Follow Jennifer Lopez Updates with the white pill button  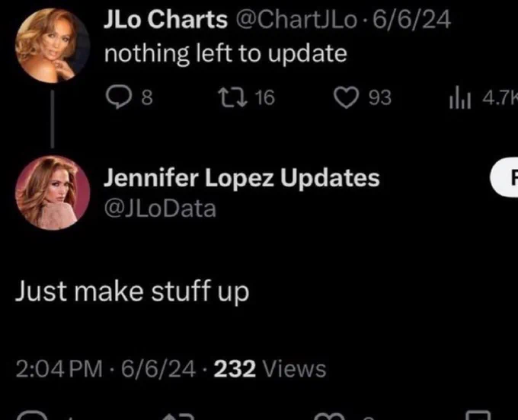[x=504, y=177]
